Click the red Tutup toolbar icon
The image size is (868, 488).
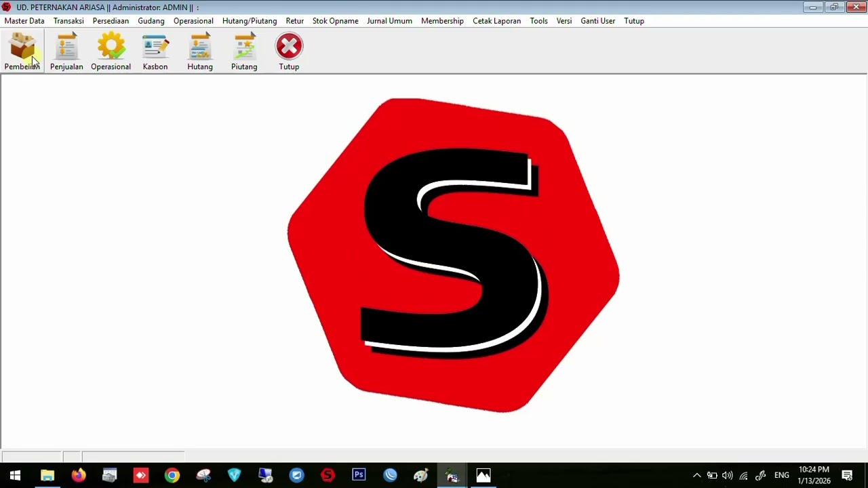point(289,52)
